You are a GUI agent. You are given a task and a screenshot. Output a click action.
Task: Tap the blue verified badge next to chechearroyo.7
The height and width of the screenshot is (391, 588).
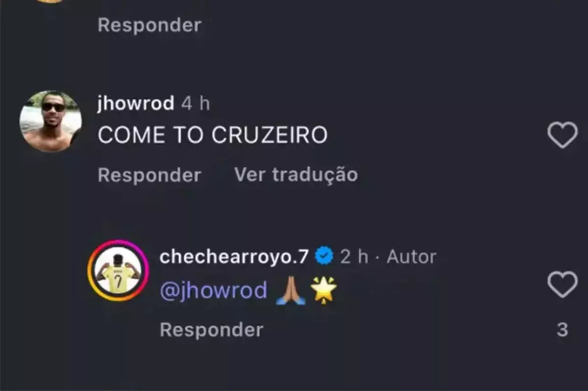324,256
